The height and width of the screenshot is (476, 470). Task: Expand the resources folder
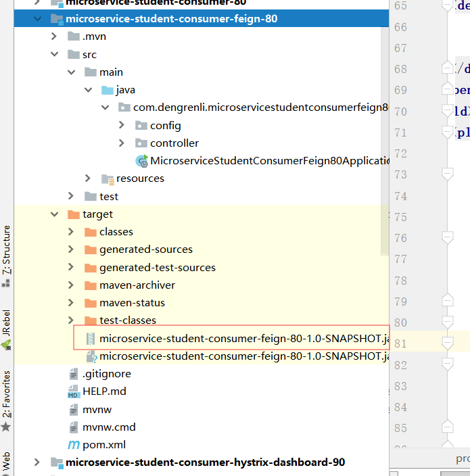point(88,178)
